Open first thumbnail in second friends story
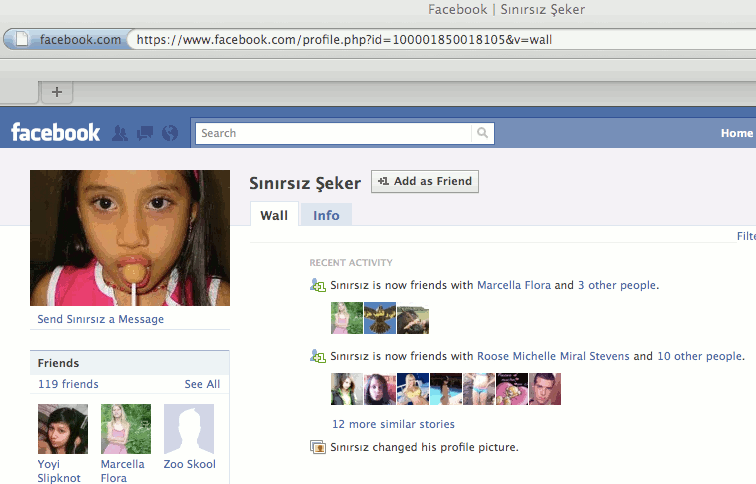 click(347, 389)
